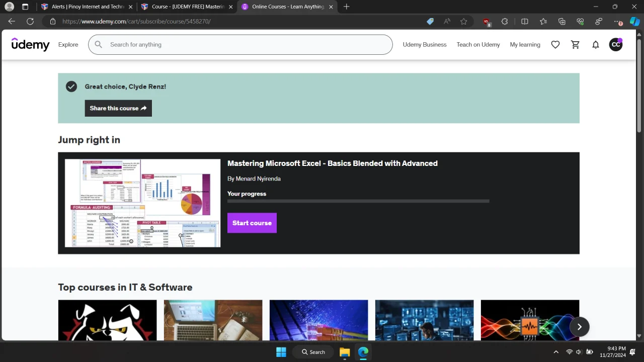
Task: Open the Wi-Fi network tray icon
Action: click(570, 352)
